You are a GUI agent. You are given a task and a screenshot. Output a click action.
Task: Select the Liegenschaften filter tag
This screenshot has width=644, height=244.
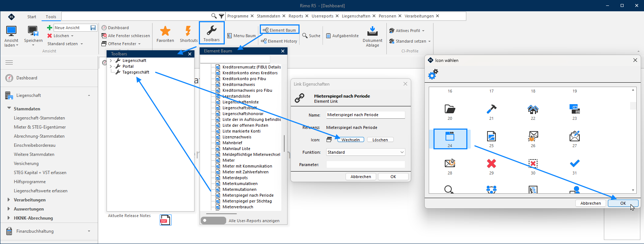tap(356, 16)
